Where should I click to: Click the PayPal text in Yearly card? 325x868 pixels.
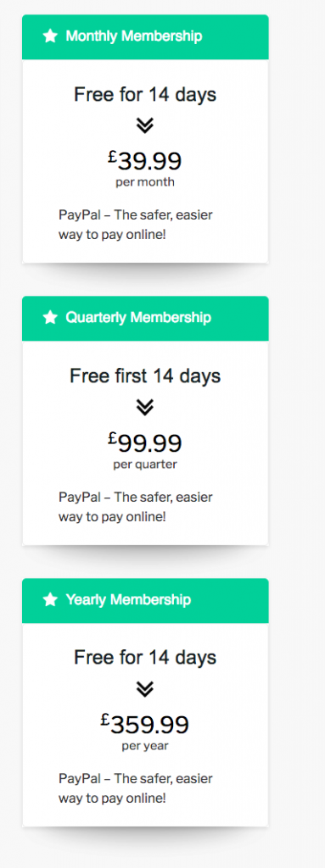135,788
